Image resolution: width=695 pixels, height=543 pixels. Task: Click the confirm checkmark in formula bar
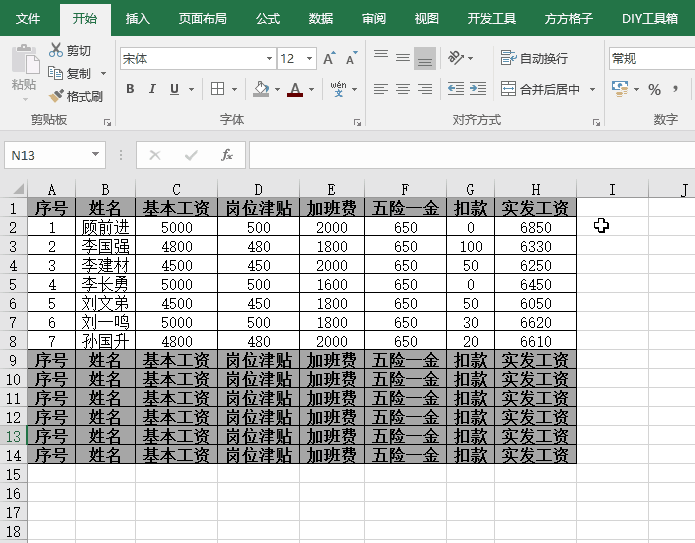point(191,155)
